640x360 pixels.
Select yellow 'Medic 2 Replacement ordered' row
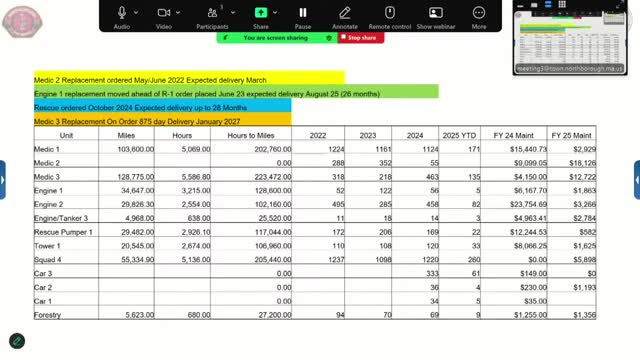pos(189,78)
